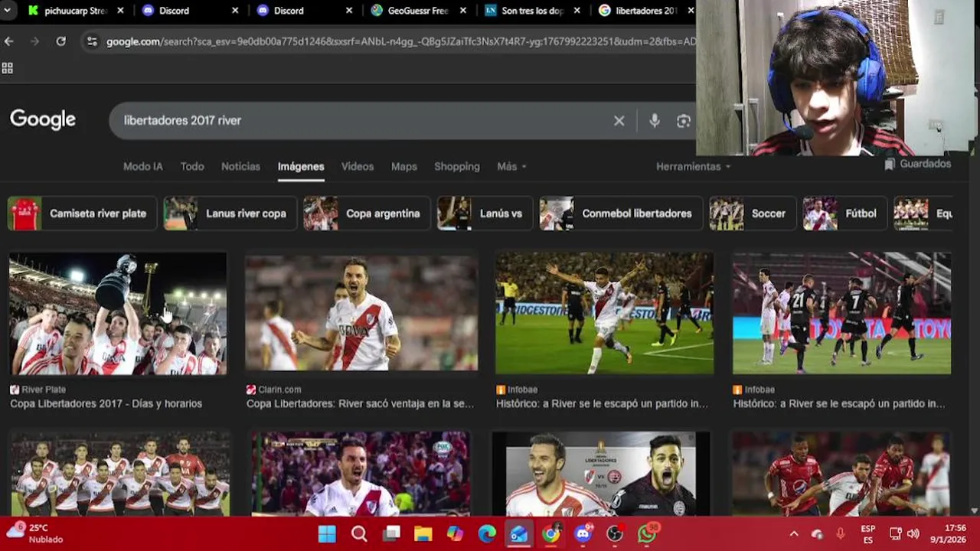The width and height of the screenshot is (980, 551).
Task: Switch to Todo results
Action: [192, 166]
